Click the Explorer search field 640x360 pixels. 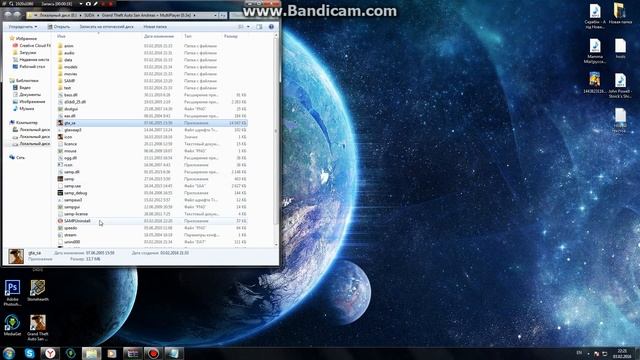click(254, 15)
